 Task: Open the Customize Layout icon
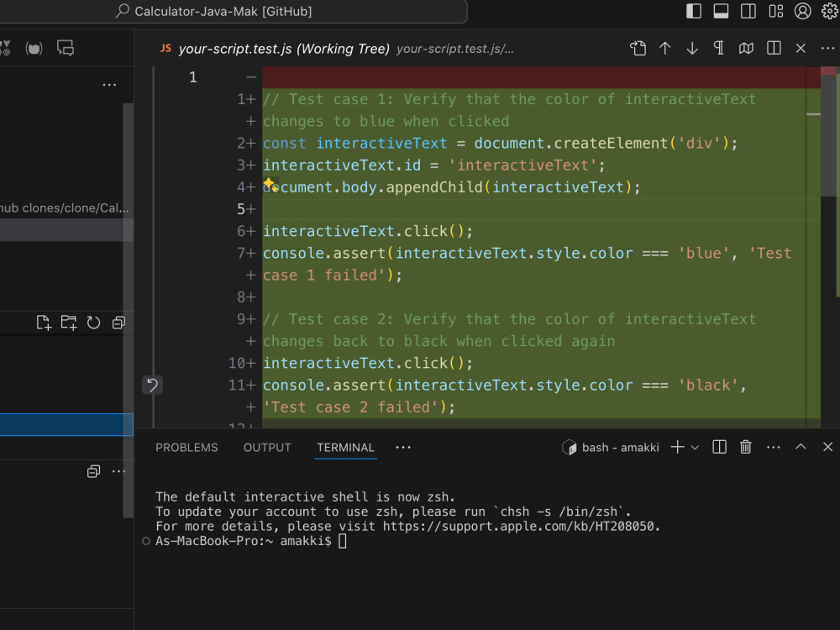pyautogui.click(x=775, y=11)
